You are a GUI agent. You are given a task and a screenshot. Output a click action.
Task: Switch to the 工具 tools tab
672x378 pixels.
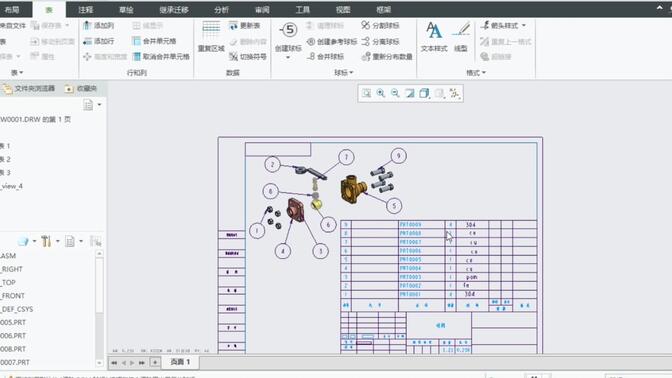(303, 9)
